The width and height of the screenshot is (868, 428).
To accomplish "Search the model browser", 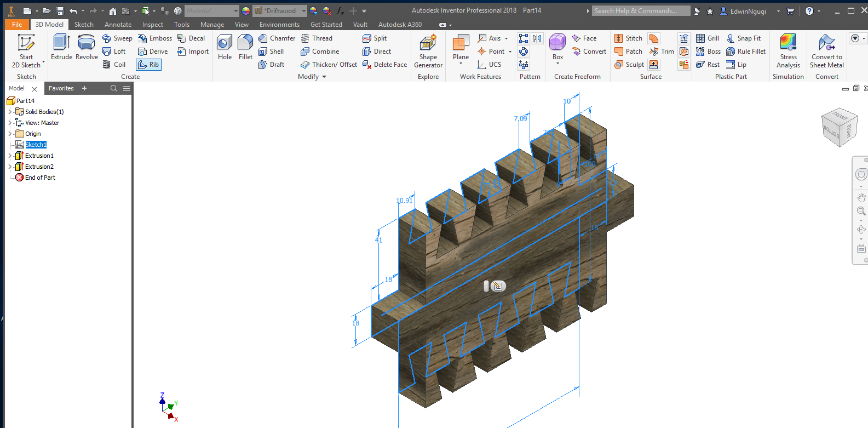I will (x=114, y=88).
